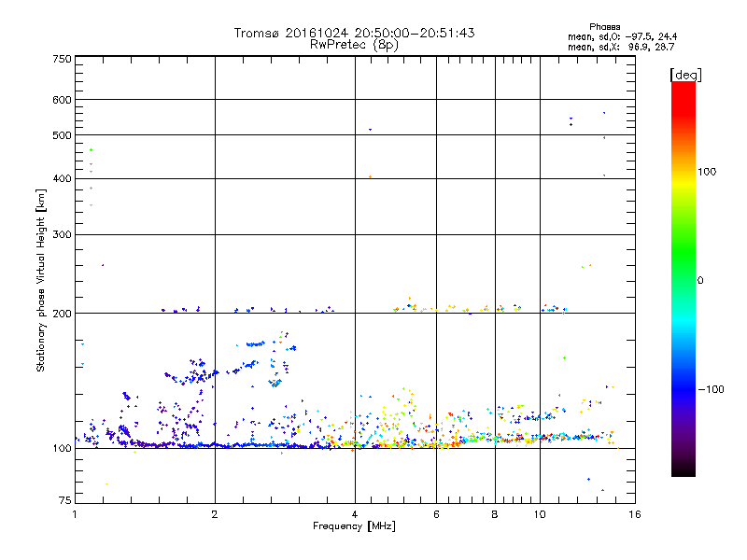The image size is (747, 560).
Task: Click the 'Phases' statistics heading
Action: click(x=604, y=27)
